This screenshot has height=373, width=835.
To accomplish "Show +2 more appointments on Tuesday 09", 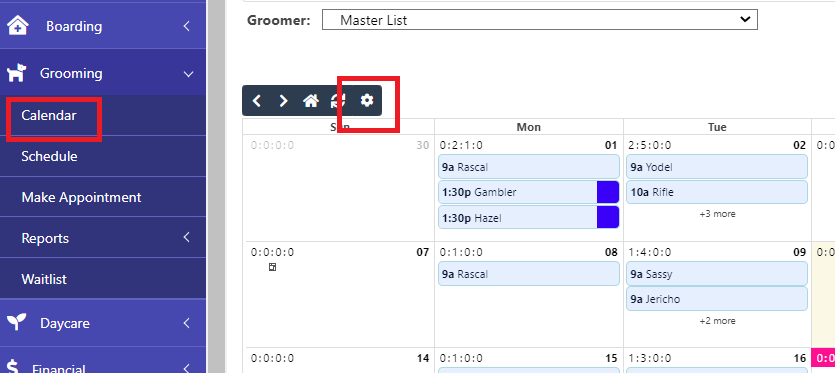I will point(717,321).
